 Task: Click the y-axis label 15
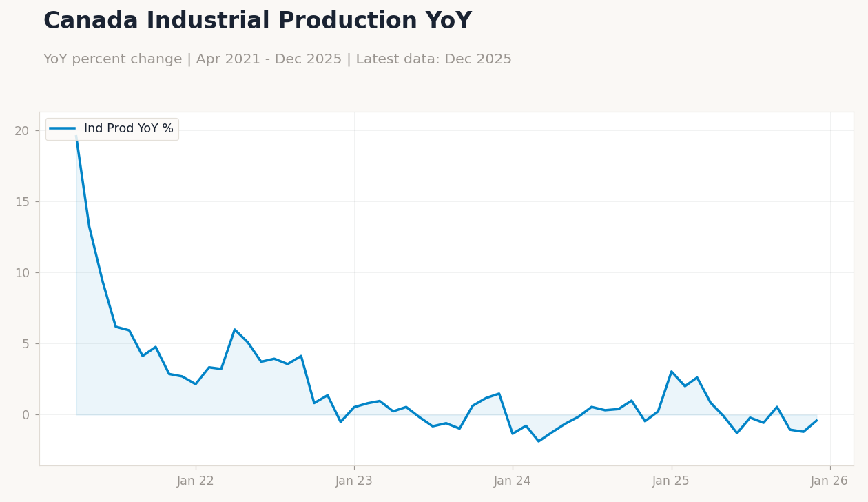(x=23, y=202)
